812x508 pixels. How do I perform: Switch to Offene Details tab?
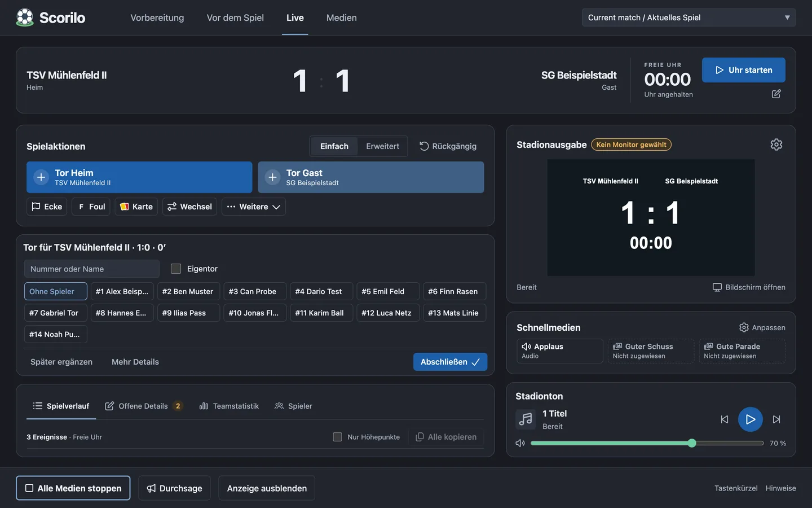click(144, 406)
